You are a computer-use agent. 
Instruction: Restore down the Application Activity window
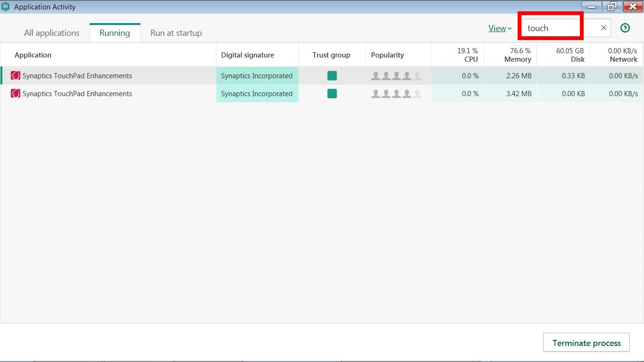coord(612,7)
